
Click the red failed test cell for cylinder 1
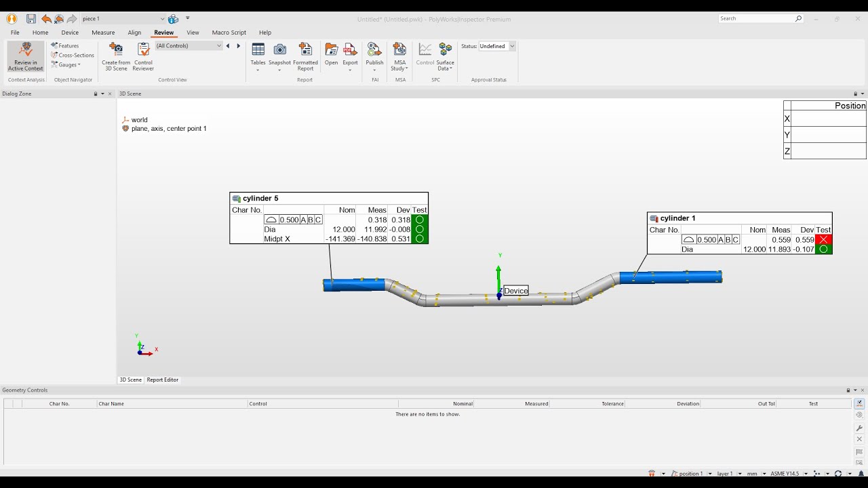click(x=823, y=240)
